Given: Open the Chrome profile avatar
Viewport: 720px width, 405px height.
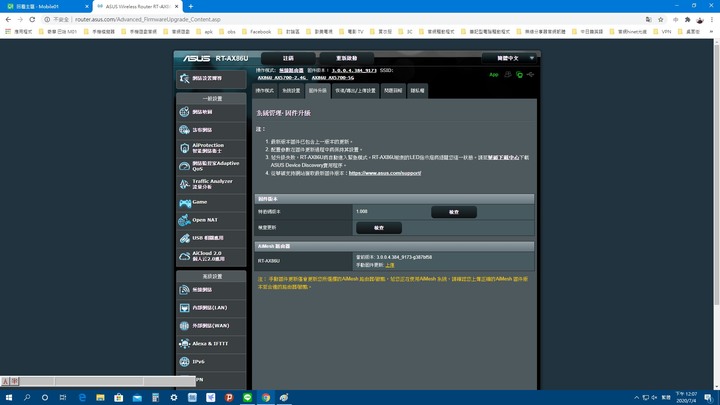Looking at the screenshot, I should 700,19.
